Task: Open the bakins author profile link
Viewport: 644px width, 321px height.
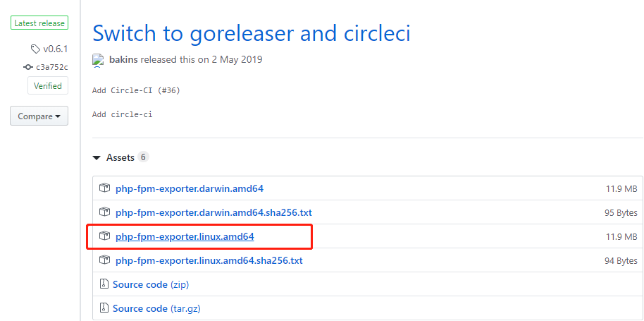Action: [124, 59]
